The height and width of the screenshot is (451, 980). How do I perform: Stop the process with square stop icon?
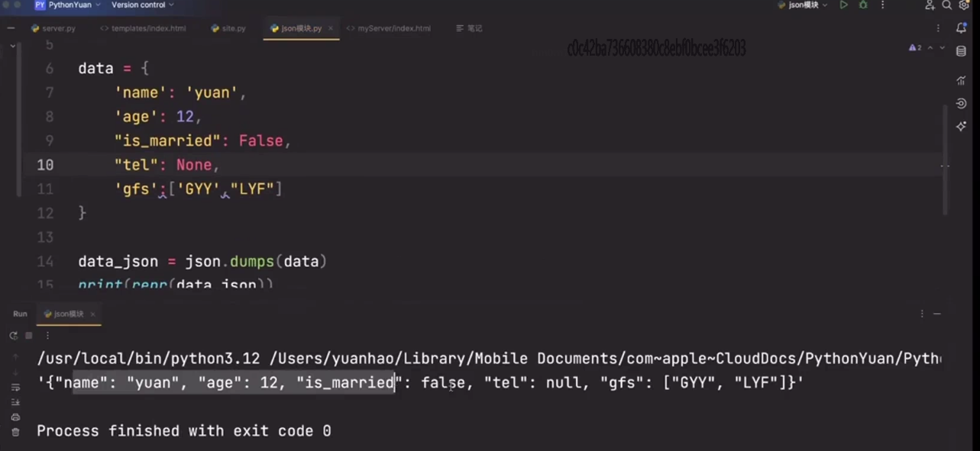(29, 335)
